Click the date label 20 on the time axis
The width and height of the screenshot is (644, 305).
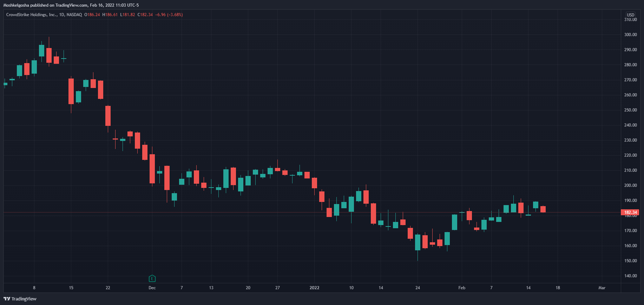tap(248, 288)
